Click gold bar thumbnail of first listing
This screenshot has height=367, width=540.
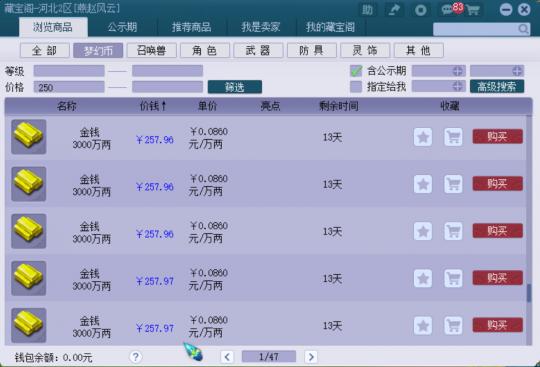pyautogui.click(x=29, y=137)
